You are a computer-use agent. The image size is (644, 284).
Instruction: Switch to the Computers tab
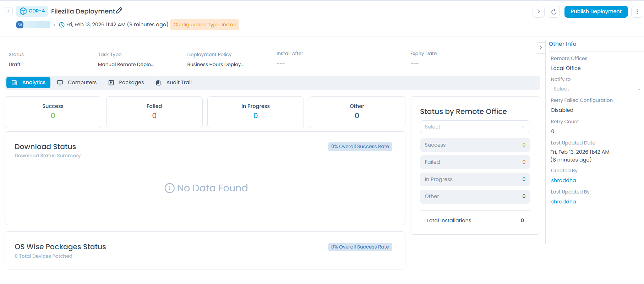click(x=77, y=83)
